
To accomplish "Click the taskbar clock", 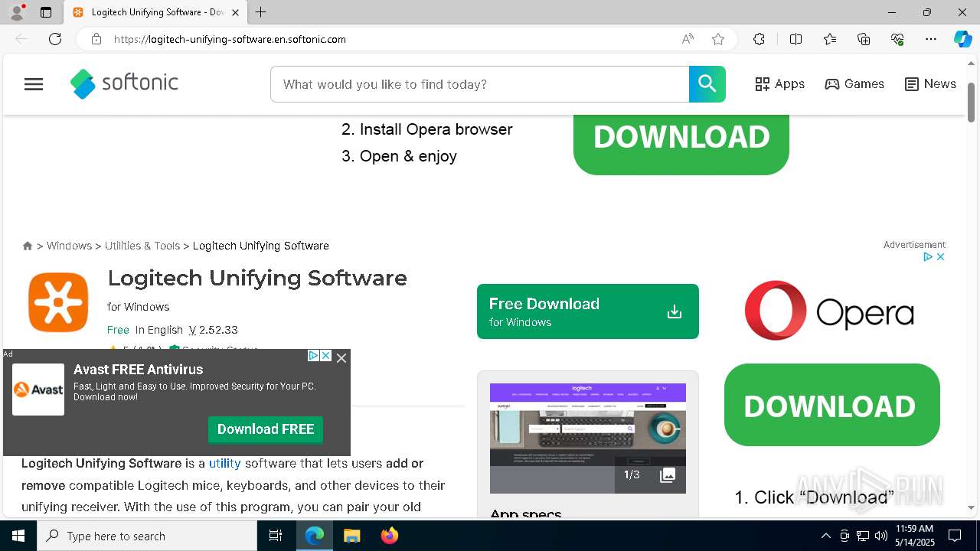I will 915,536.
